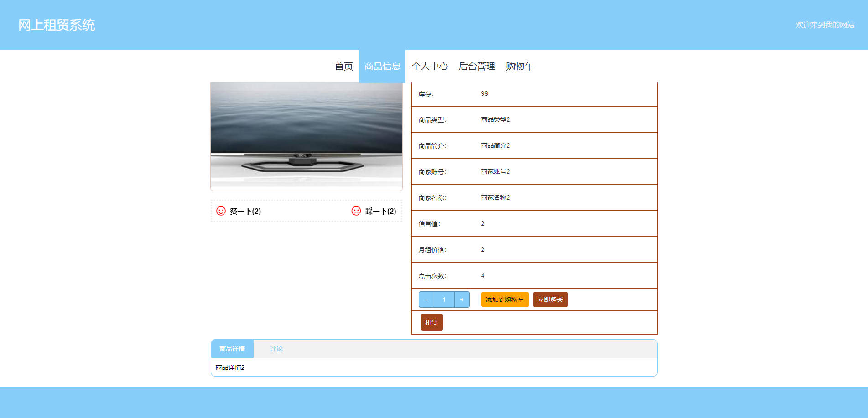Open 后台管理 from the navigation bar

(x=477, y=66)
